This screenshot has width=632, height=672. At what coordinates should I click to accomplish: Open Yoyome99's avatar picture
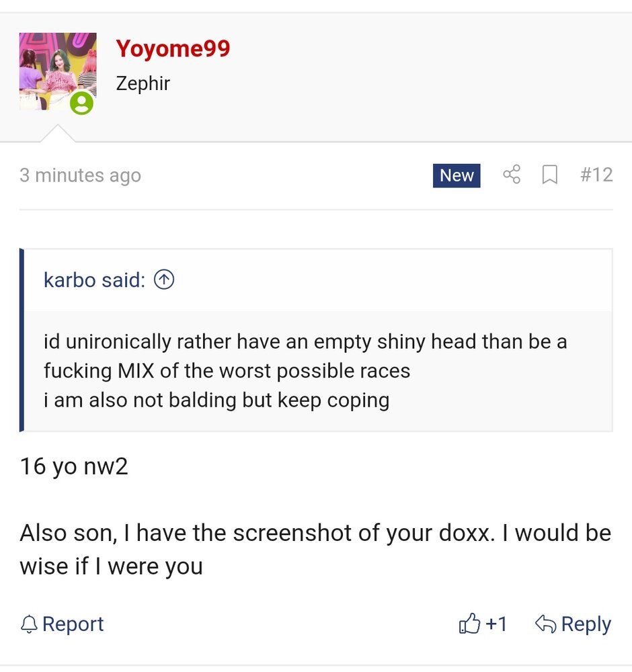coord(58,71)
